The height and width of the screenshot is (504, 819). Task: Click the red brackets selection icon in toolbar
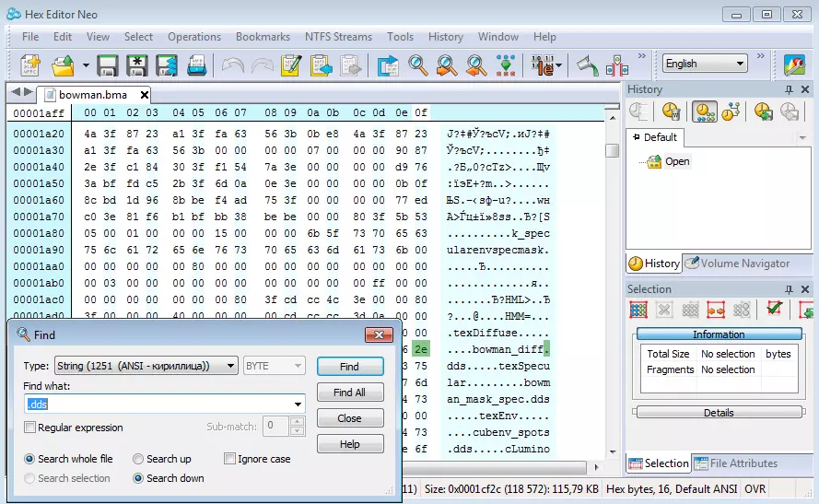[x=617, y=65]
